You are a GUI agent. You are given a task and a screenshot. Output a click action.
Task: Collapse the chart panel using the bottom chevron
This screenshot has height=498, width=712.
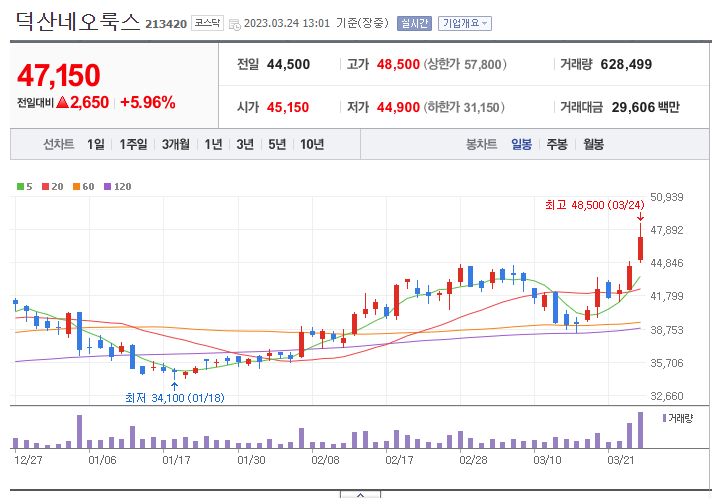[x=361, y=494]
